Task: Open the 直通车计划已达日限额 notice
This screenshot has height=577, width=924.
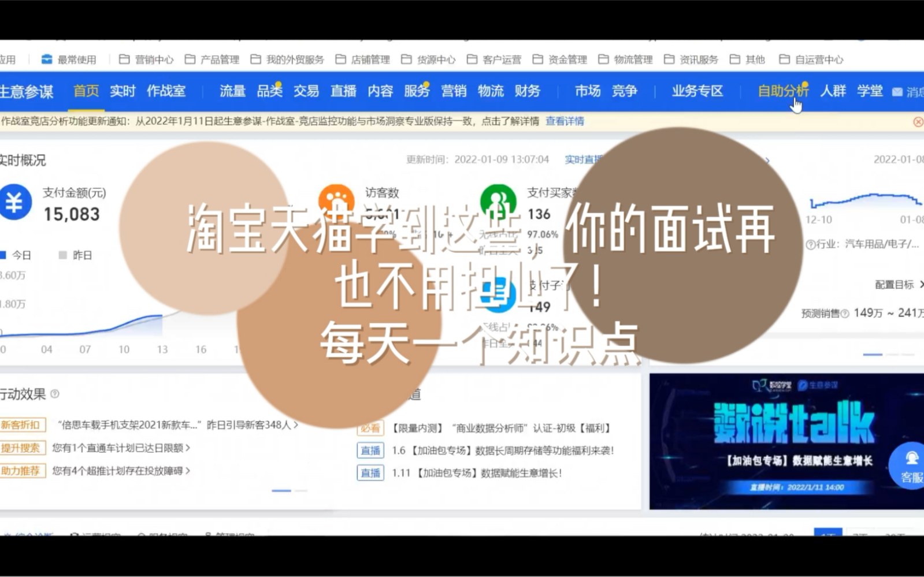Action: pos(121,448)
